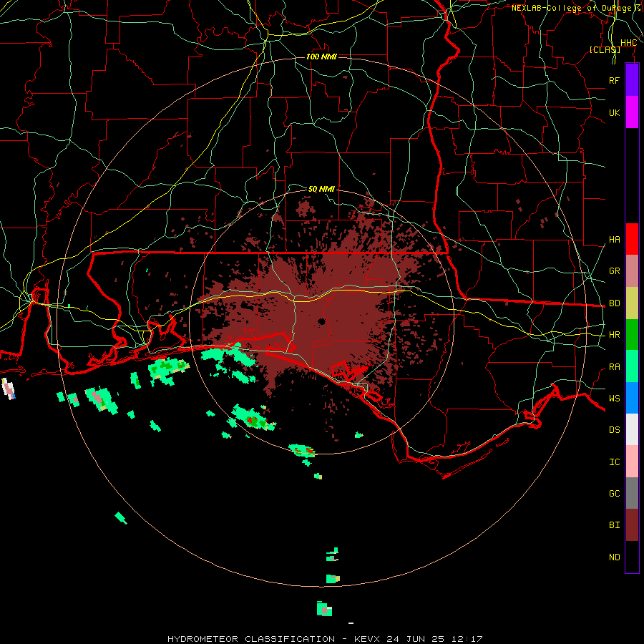Click the 50 NMI range ring label

[321, 189]
